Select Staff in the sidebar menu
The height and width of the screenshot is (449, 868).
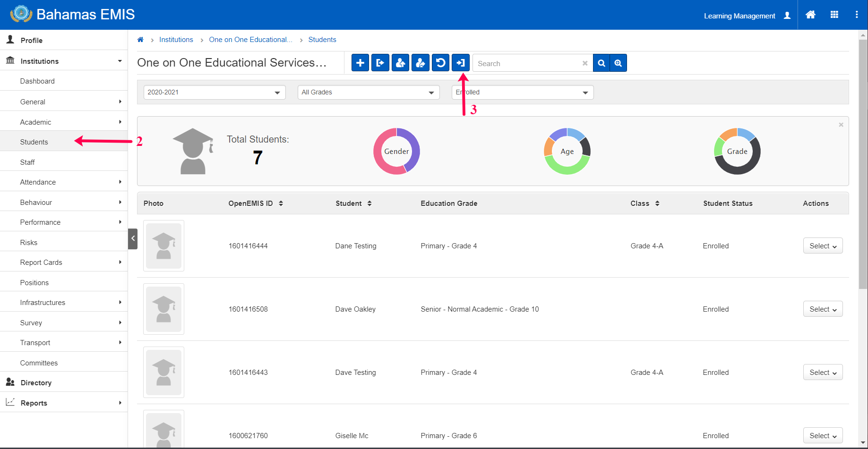pyautogui.click(x=27, y=162)
